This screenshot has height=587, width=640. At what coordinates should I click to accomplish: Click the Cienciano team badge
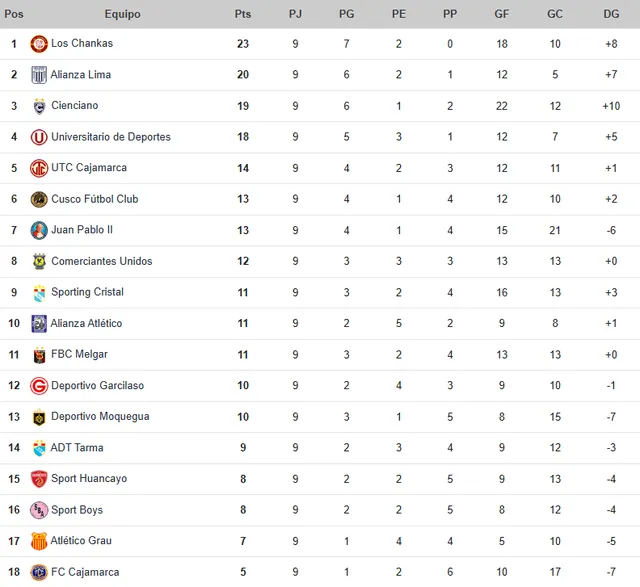point(39,106)
